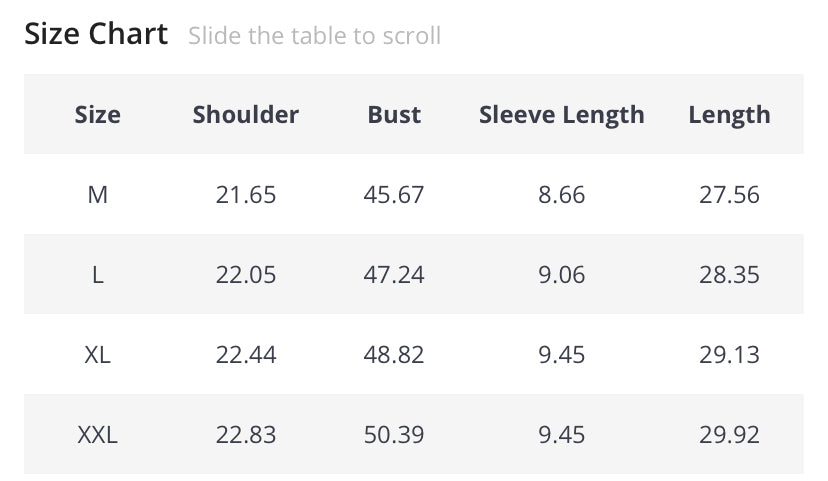Click the Size Chart heading
The image size is (828, 481).
(96, 34)
